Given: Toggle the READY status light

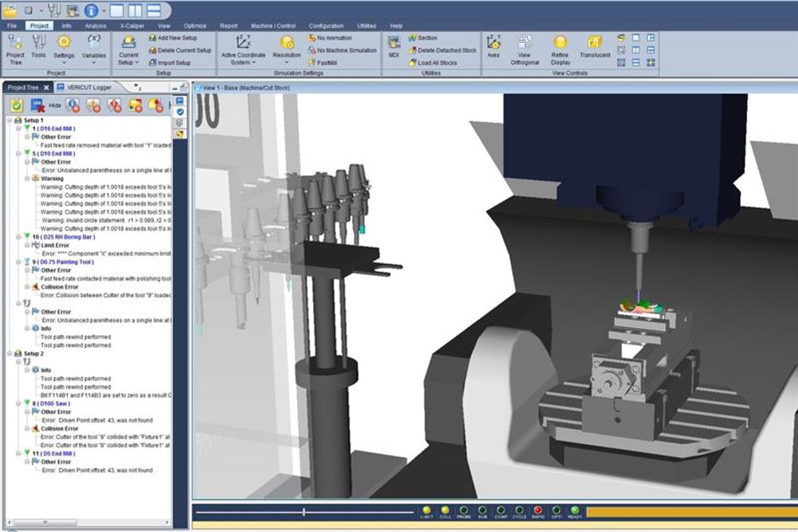Looking at the screenshot, I should pos(575,510).
